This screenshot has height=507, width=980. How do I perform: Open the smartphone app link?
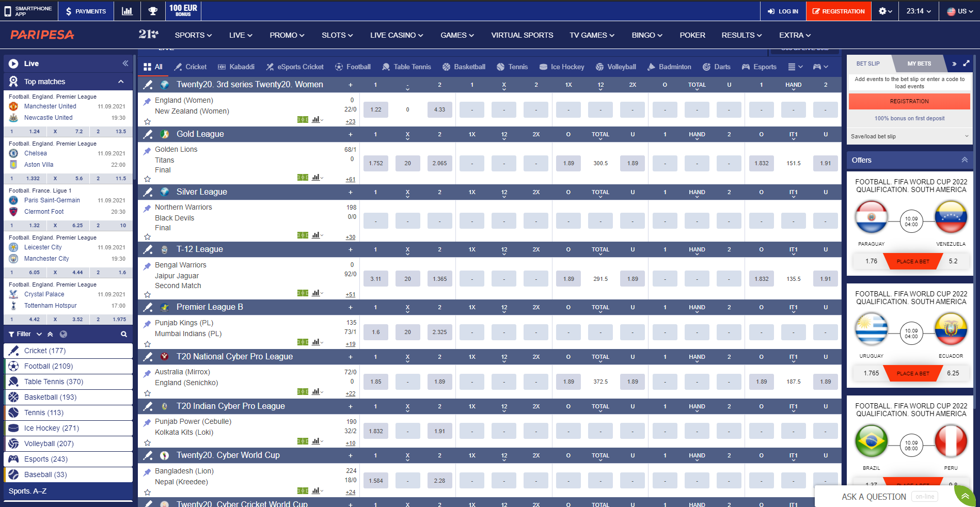point(28,11)
